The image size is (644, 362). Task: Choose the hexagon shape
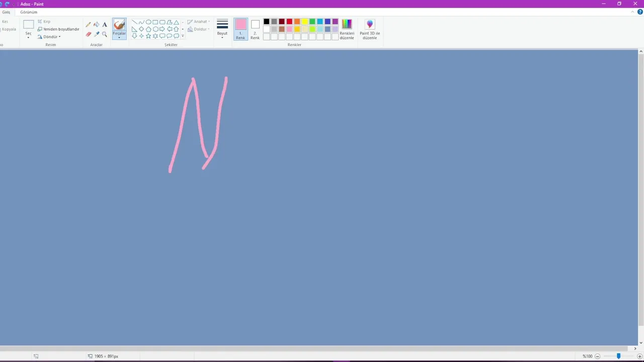tap(155, 29)
